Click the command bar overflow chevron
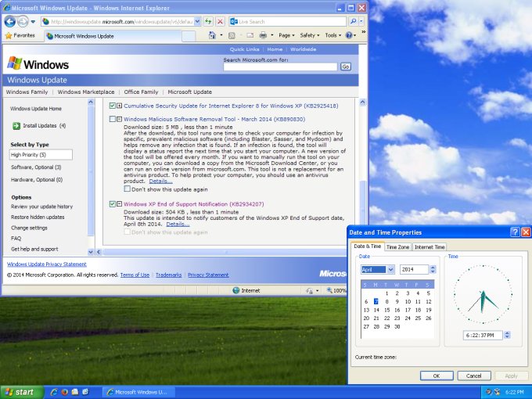This screenshot has height=399, width=532. pos(363,32)
